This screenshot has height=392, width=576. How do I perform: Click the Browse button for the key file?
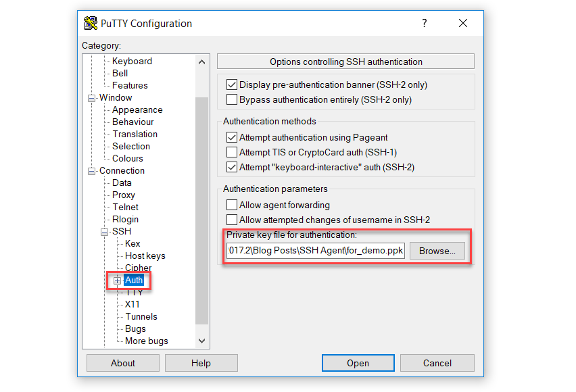tap(437, 251)
